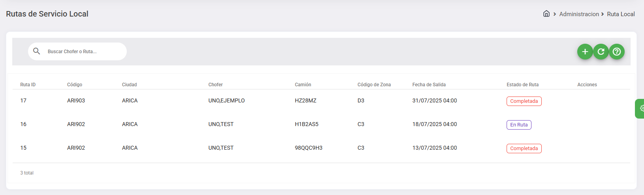Sort by the Chofer column header

click(x=216, y=85)
